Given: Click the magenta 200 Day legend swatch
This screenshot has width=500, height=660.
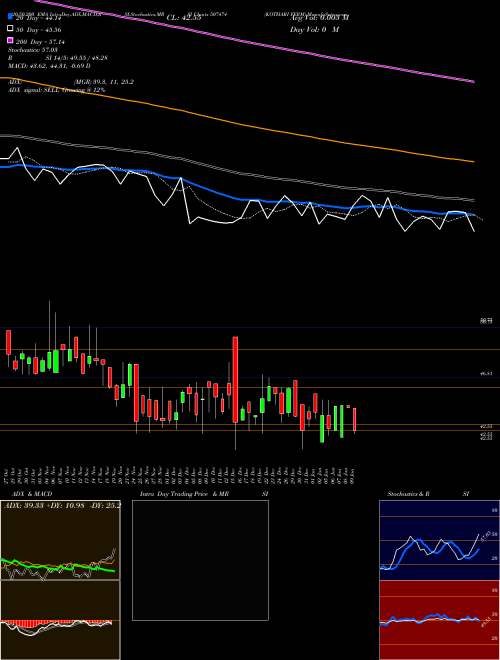Looking at the screenshot, I should coord(10,41).
